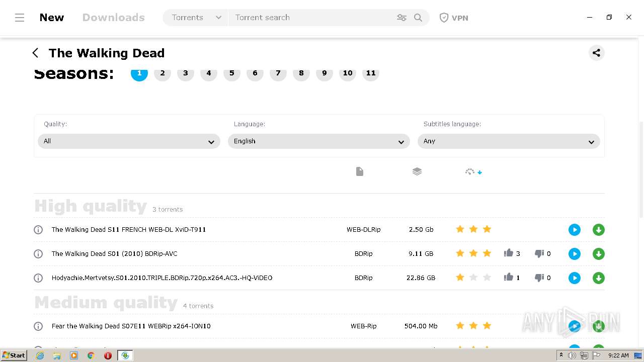
Task: Play Hodyachie.Mertvetsy S01 torrent
Action: click(575, 278)
